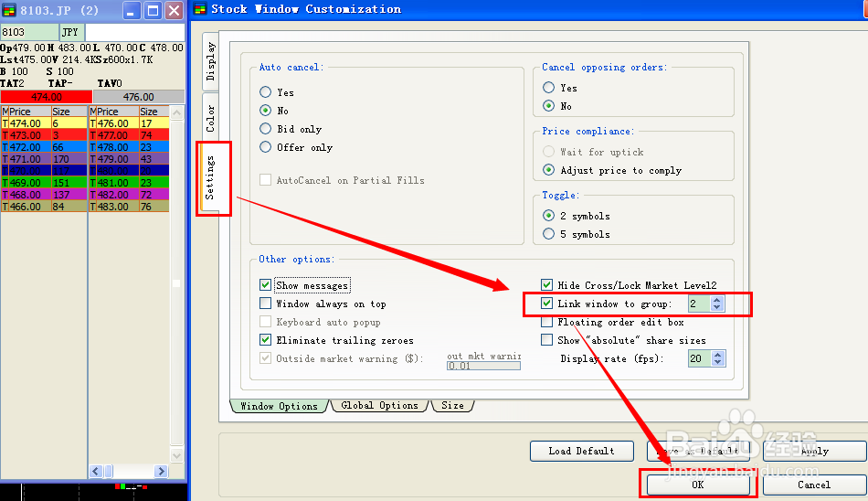Switch to Window Options tab
The image size is (868, 501).
click(279, 406)
